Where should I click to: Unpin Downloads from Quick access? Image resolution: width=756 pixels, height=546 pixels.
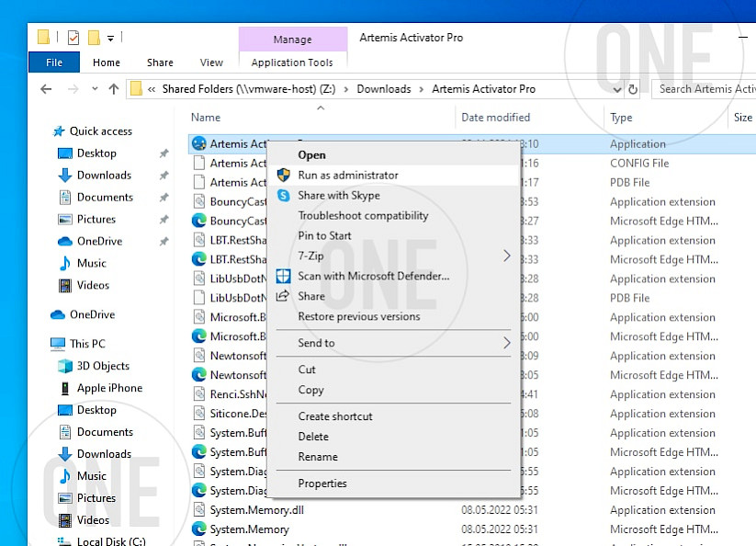coord(164,175)
